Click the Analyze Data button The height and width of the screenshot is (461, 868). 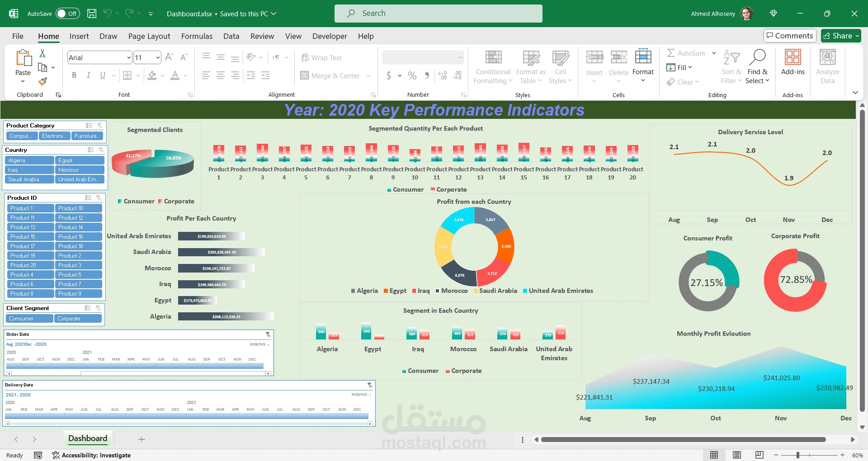click(x=828, y=67)
